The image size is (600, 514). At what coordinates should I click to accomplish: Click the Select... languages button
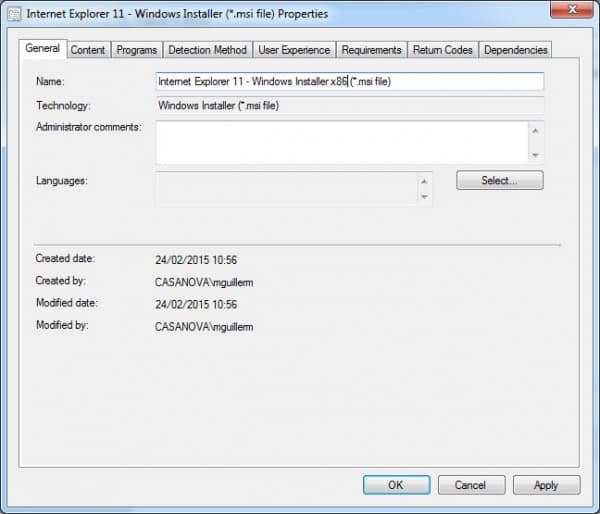click(x=499, y=181)
